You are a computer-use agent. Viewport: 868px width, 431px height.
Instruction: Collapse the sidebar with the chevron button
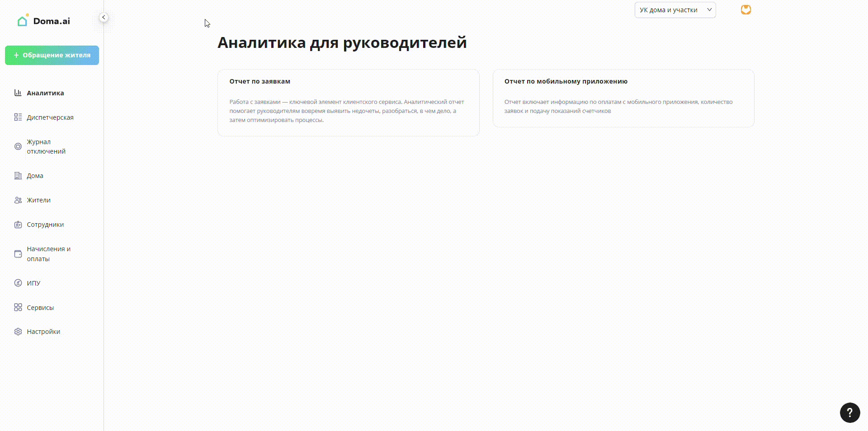click(x=104, y=17)
